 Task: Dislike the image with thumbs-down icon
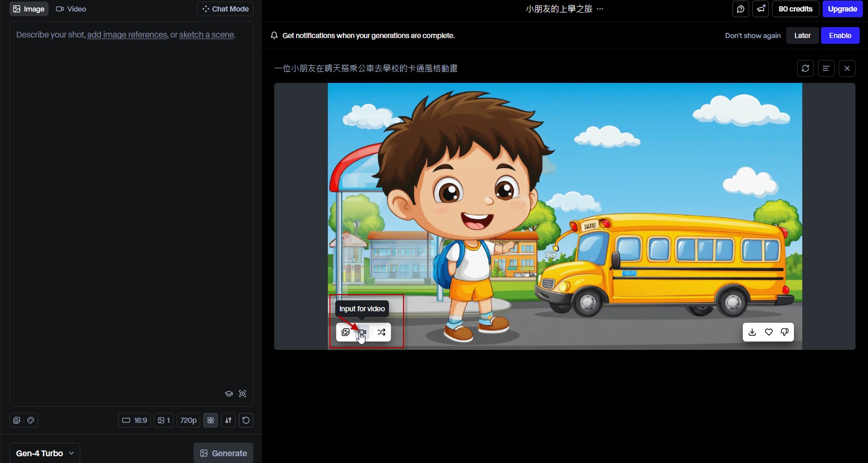(x=785, y=332)
